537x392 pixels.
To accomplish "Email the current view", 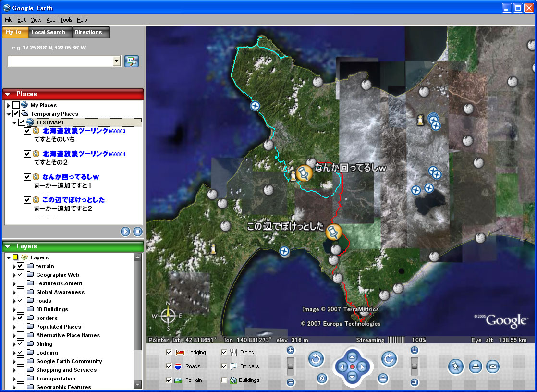I will click(492, 367).
